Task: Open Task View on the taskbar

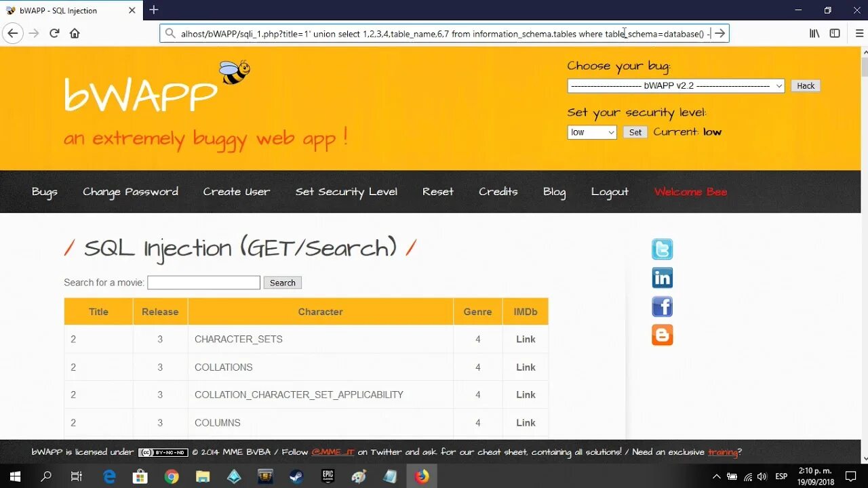Action: click(x=77, y=476)
